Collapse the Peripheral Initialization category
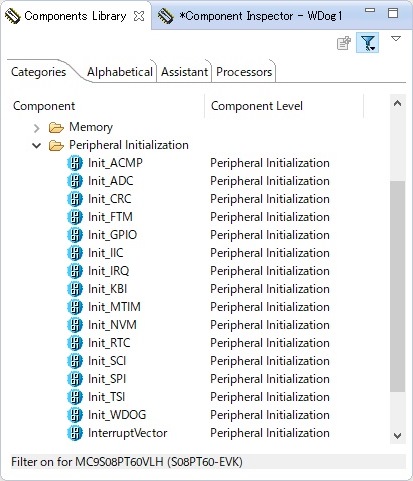Image resolution: width=413 pixels, height=481 pixels. (x=37, y=145)
